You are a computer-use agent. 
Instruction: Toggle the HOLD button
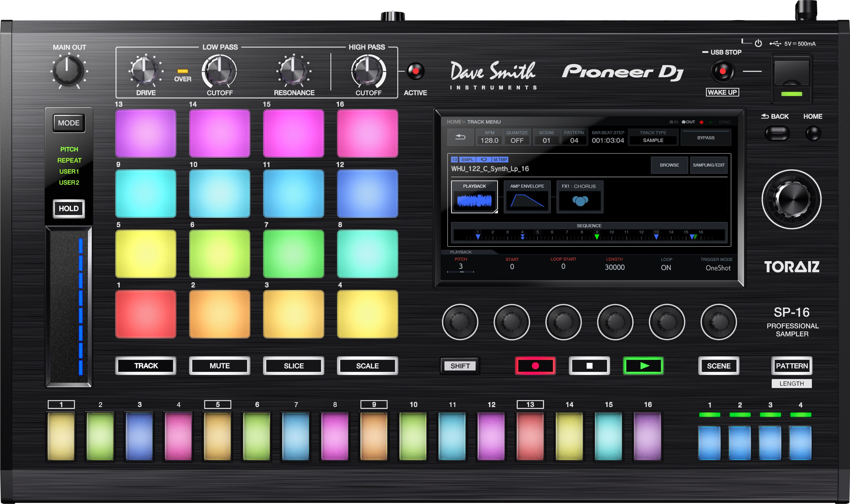pos(69,209)
